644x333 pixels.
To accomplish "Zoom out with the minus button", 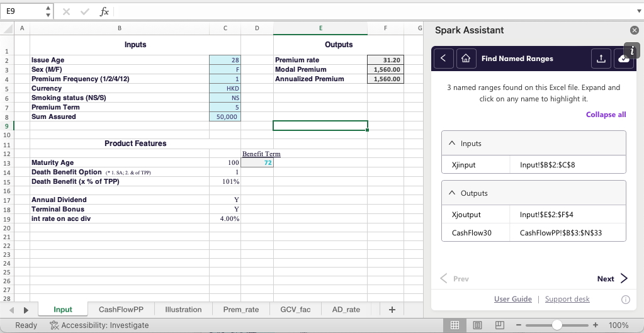I will click(x=518, y=325).
